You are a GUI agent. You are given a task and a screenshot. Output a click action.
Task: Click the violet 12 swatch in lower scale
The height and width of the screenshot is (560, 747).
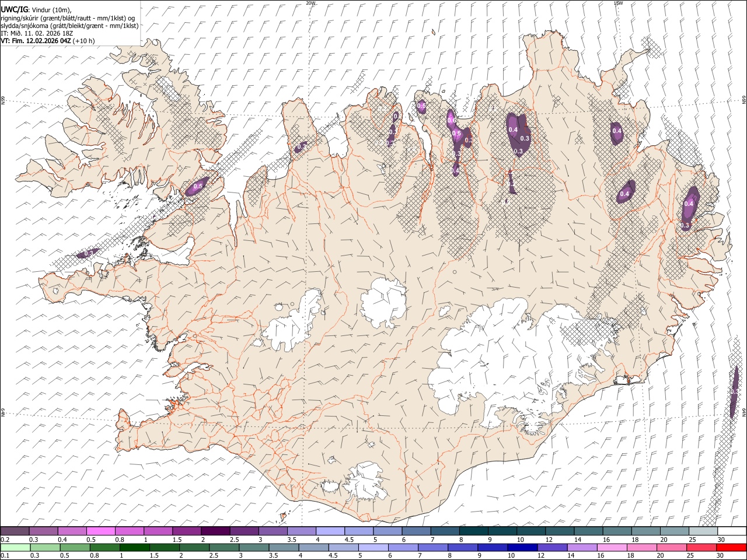click(553, 547)
